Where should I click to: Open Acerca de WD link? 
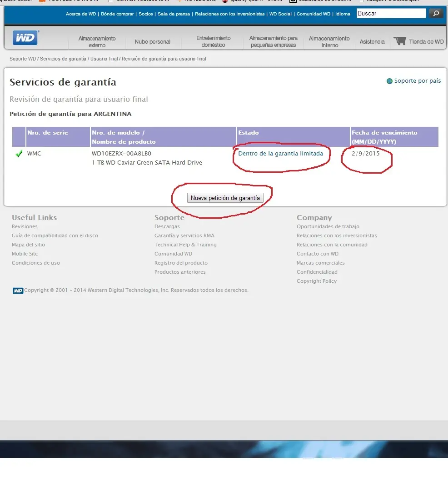(x=81, y=14)
